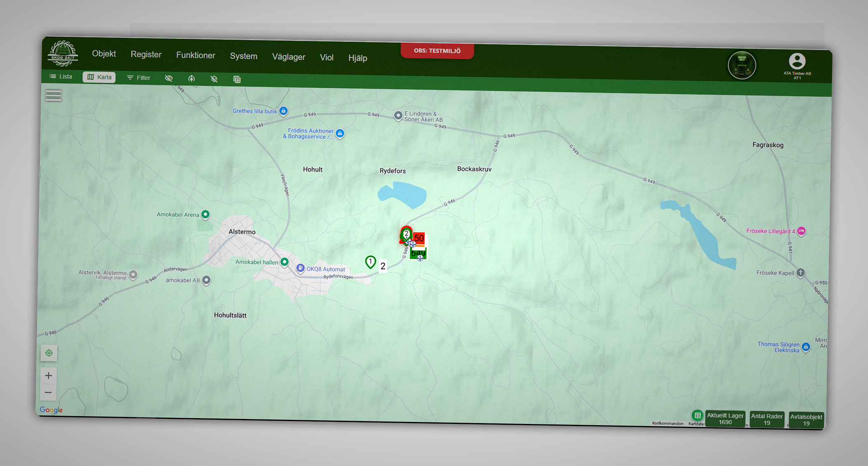Click the my-location target button on map
This screenshot has height=466, width=868.
tap(49, 353)
